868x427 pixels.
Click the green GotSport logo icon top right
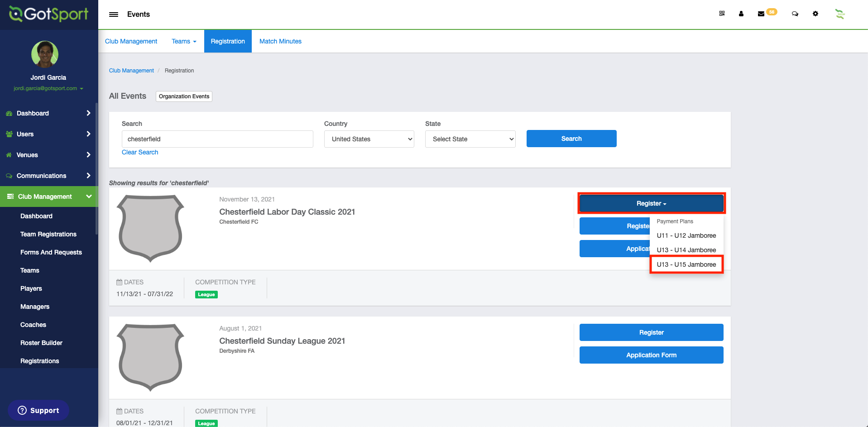pos(840,14)
